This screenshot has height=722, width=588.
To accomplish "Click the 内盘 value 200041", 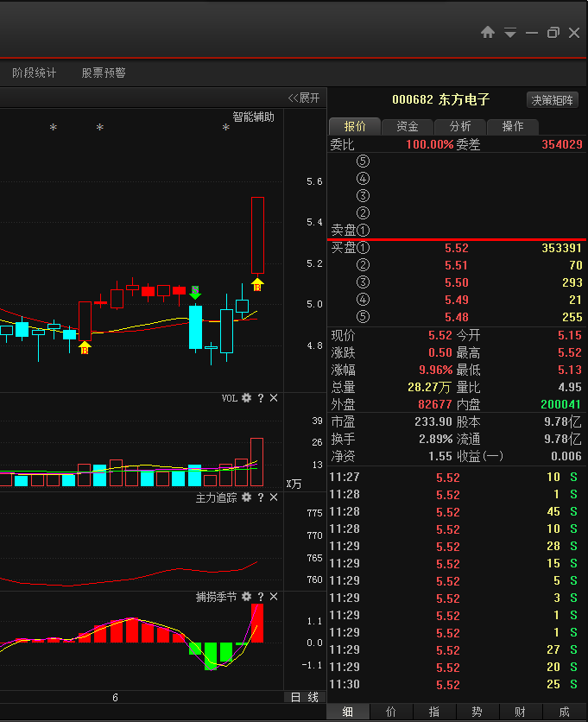I will pos(561,405).
